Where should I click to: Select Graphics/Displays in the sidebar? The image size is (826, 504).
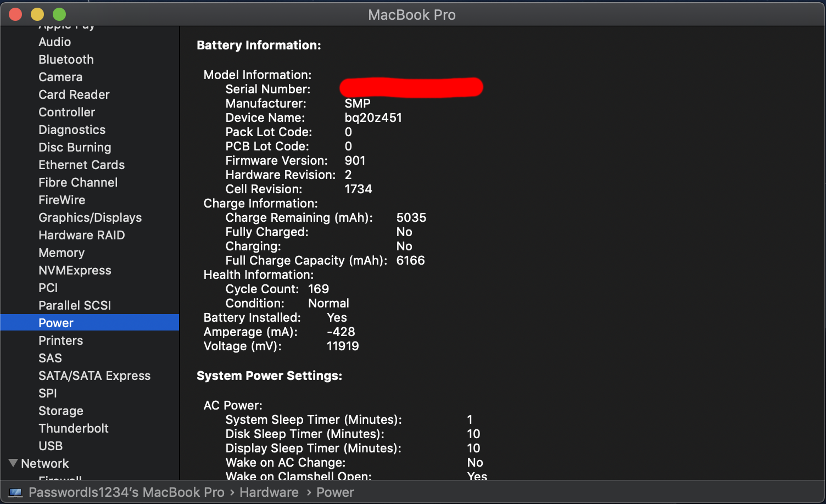90,217
